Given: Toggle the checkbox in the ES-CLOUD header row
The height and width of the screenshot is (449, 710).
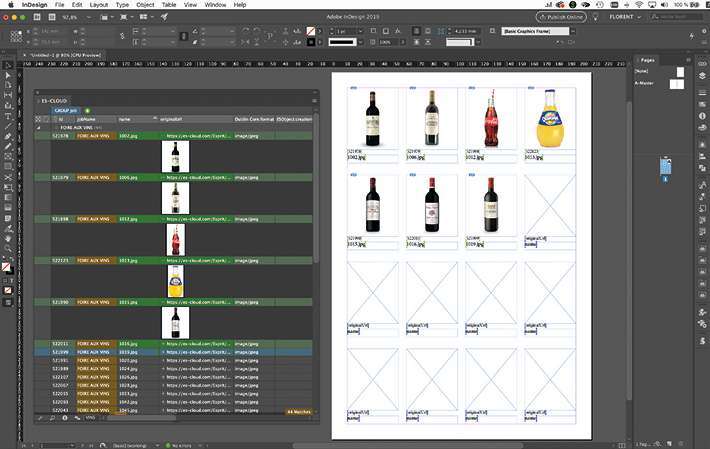Looking at the screenshot, I should point(40,119).
